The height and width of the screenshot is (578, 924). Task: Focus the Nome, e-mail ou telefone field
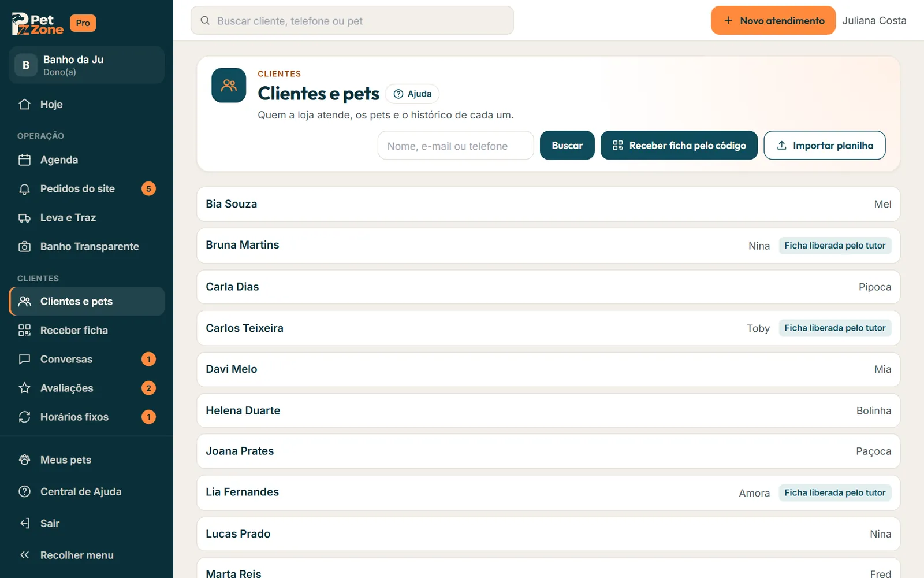click(456, 146)
